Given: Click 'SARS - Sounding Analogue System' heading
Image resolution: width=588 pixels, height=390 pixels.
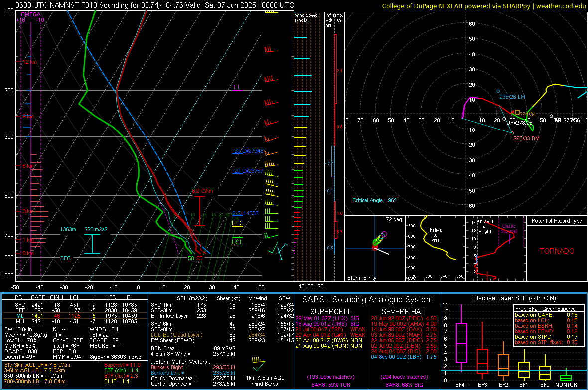Looking at the screenshot, I should pos(367,300).
